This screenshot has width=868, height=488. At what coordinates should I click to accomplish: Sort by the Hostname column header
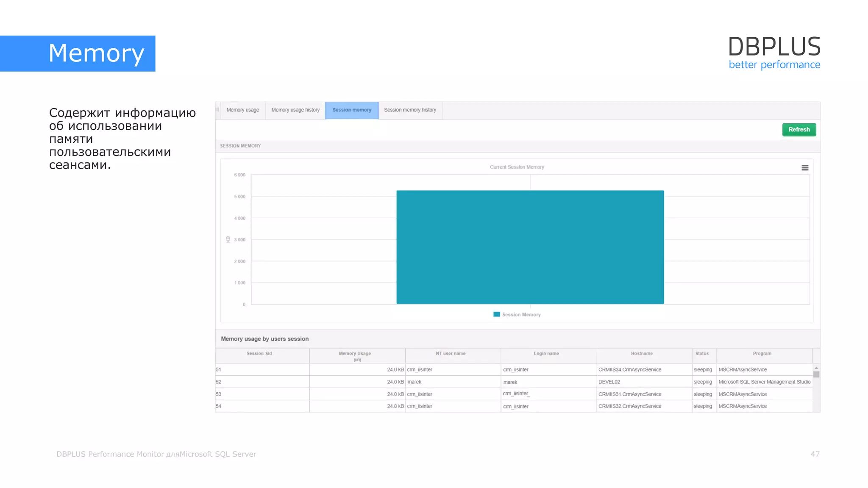coord(641,354)
